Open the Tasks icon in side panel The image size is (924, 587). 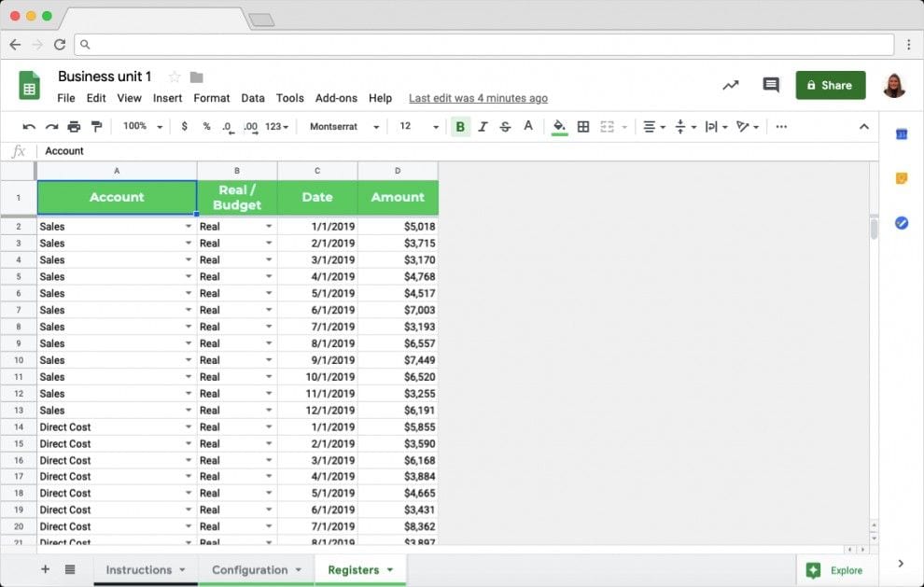click(x=902, y=222)
